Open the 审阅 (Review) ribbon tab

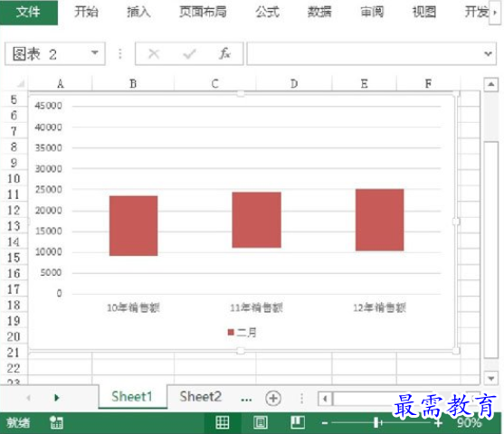coord(372,13)
